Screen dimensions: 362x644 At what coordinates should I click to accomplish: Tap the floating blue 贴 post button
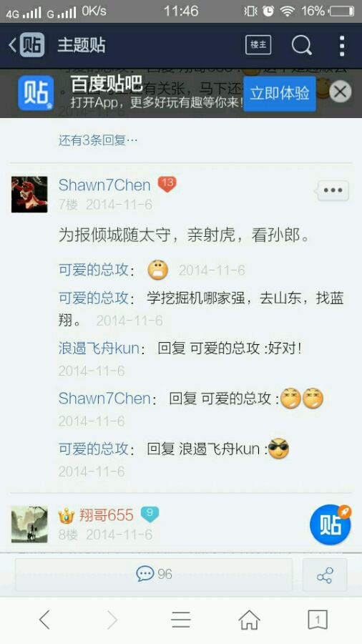coord(331,525)
